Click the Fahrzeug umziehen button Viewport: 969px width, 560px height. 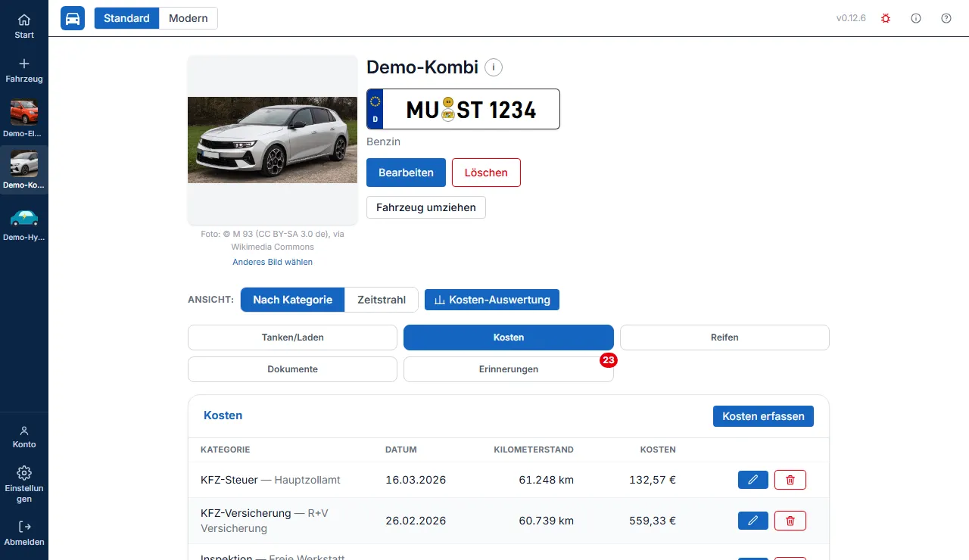426,207
